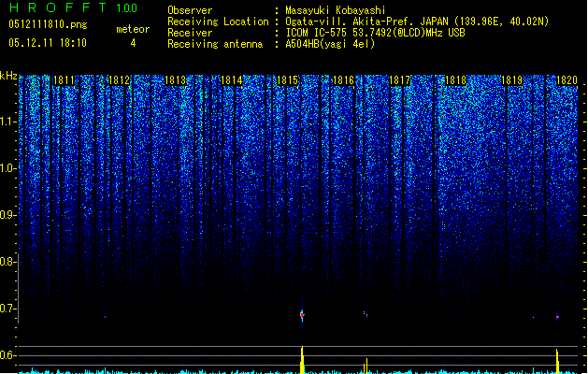
Task: Click receiver value ICOM IC-575 53.7492 MHz
Action: (x=376, y=33)
